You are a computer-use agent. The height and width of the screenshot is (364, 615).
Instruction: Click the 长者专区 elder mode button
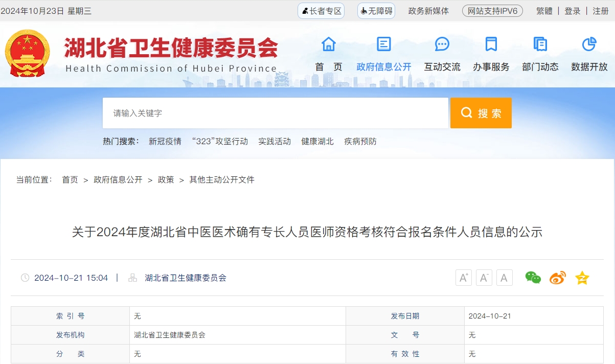[x=321, y=11]
